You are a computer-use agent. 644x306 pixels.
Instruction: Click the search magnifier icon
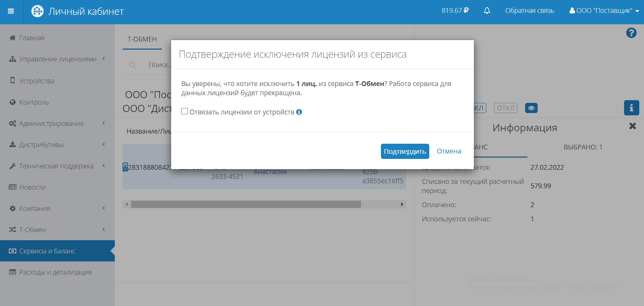(x=133, y=65)
